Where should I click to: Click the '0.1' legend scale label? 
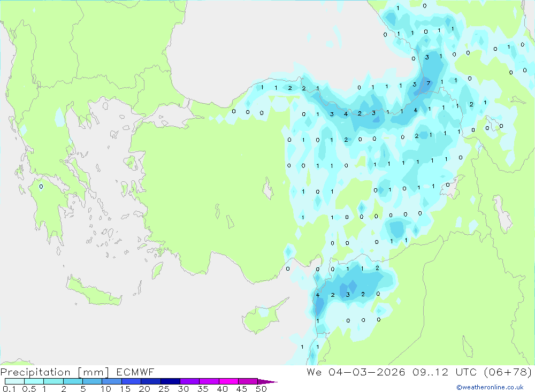coord(9,389)
